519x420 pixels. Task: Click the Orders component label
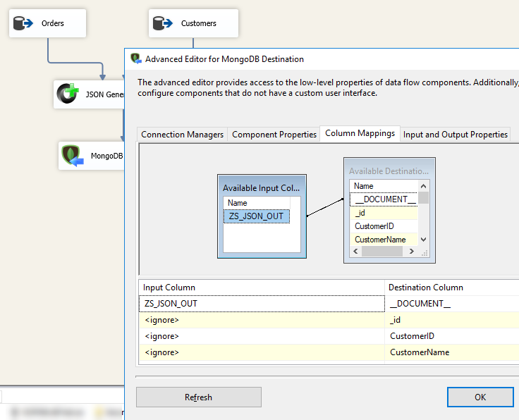[53, 23]
